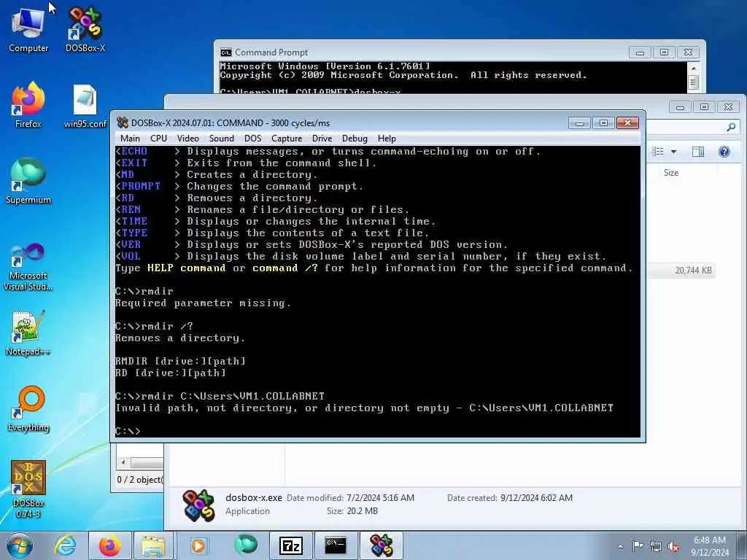
Task: Click the Explorer help question mark icon
Action: [724, 152]
